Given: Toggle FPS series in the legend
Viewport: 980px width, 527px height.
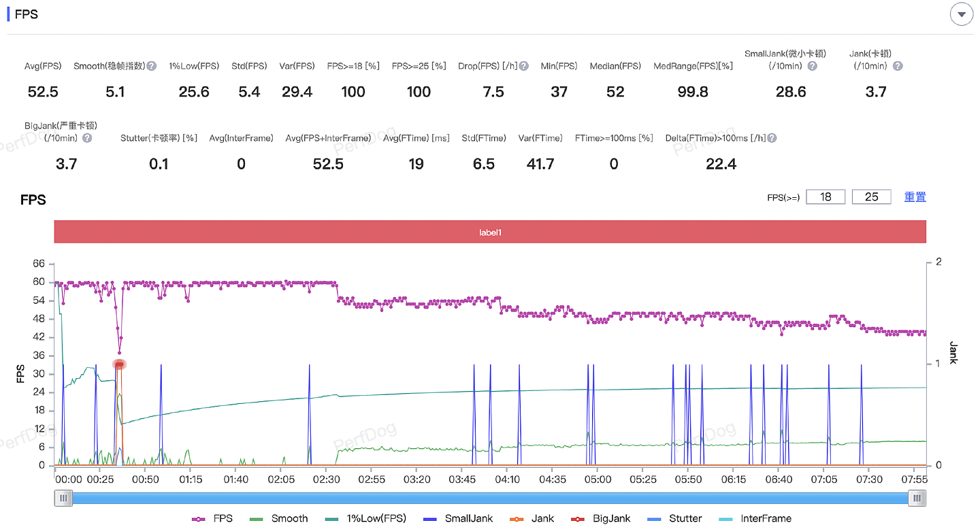Looking at the screenshot, I should [x=212, y=518].
